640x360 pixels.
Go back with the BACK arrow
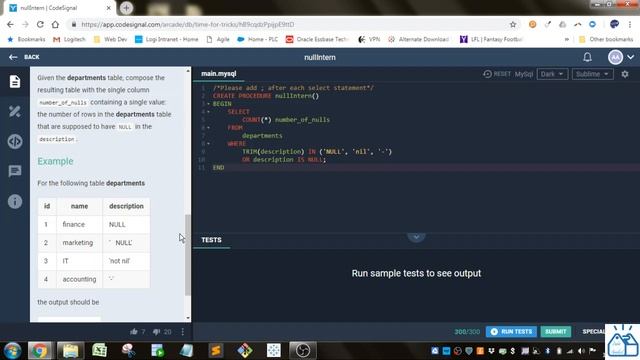point(24,57)
